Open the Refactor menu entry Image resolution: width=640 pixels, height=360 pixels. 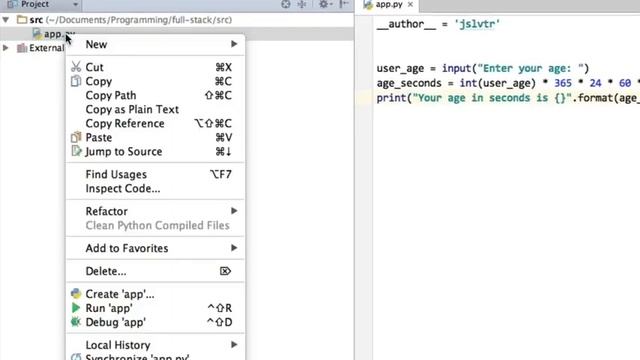155,211
